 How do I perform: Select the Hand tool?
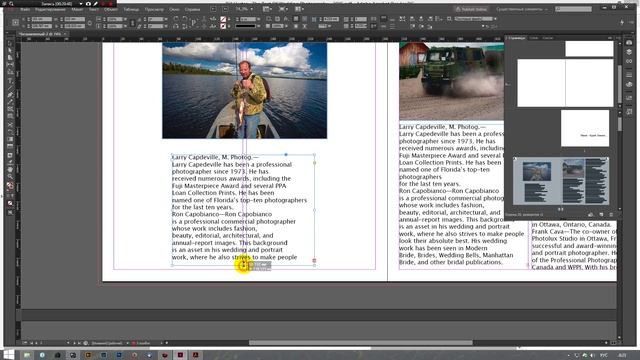click(10, 169)
